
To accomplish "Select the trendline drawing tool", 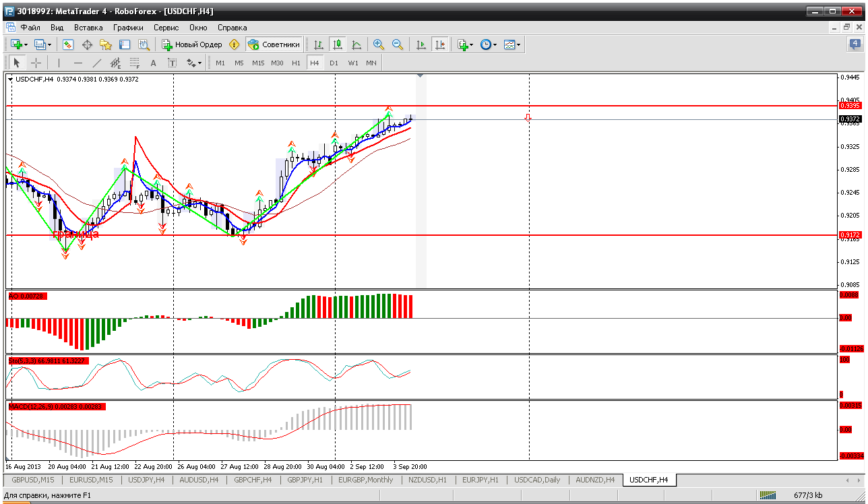I will (x=96, y=63).
